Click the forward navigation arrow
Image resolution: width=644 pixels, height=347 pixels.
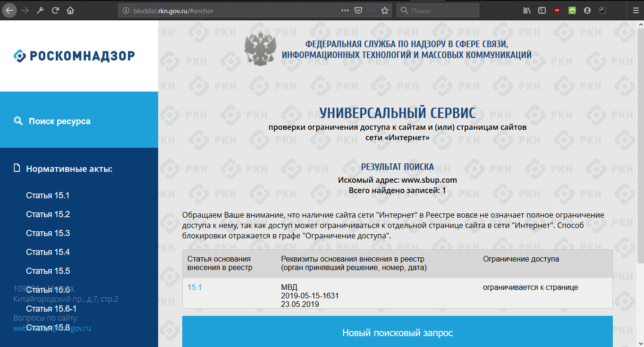click(25, 10)
